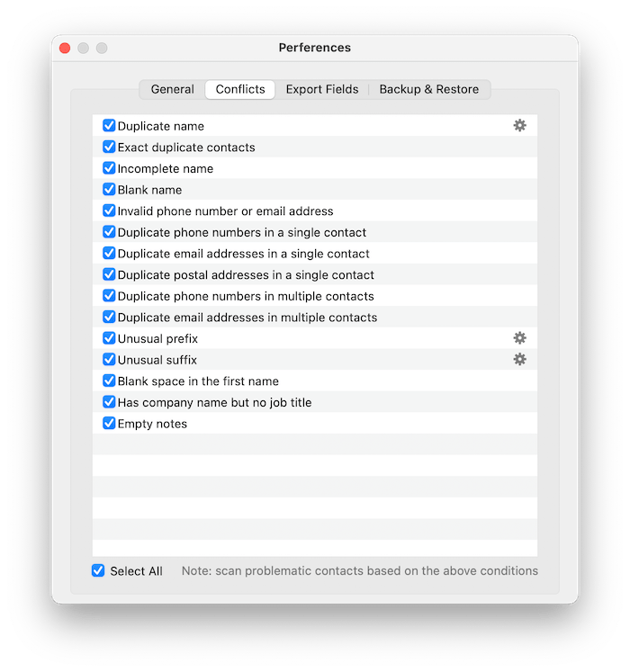Open gear settings for Unusual prefix
630x672 pixels.
519,338
